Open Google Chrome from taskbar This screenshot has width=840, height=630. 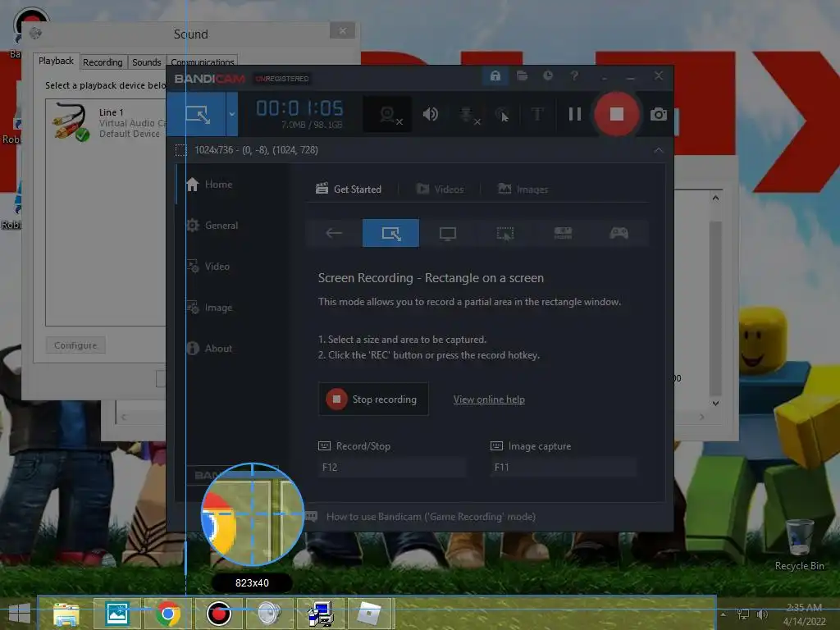point(167,614)
